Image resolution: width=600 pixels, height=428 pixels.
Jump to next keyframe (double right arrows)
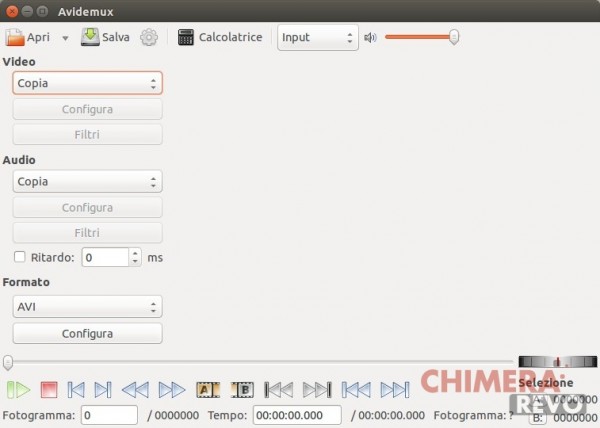[x=172, y=390]
